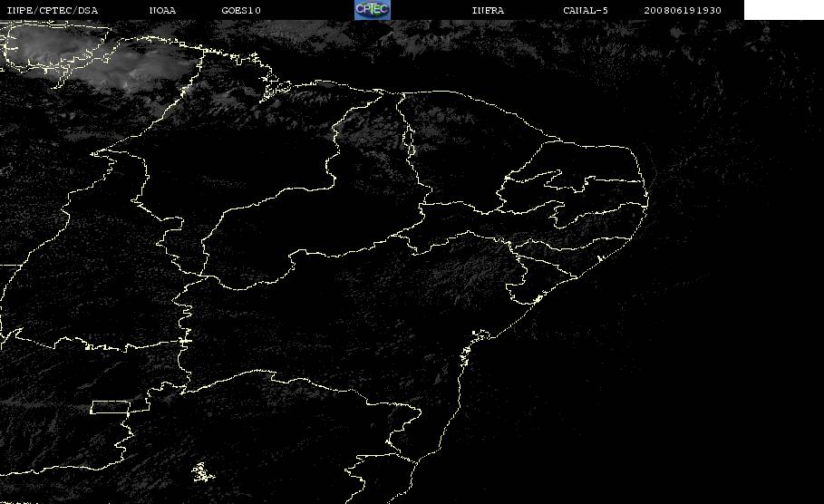Click the Recife coastal marker
824x504 pixels.
600,258
